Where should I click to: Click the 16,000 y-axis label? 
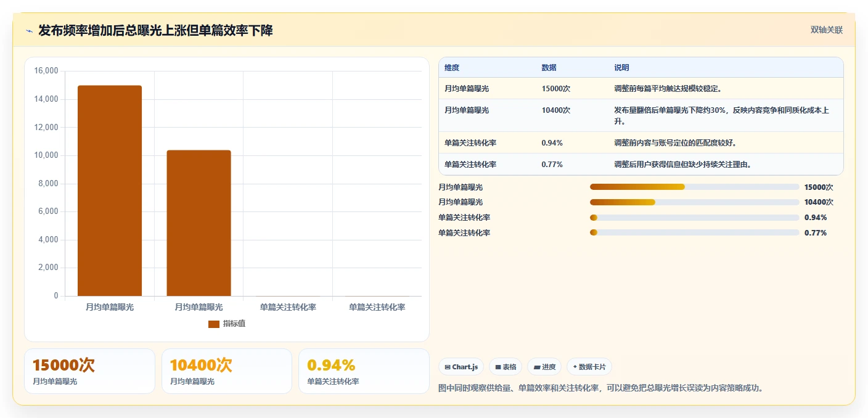(46, 71)
